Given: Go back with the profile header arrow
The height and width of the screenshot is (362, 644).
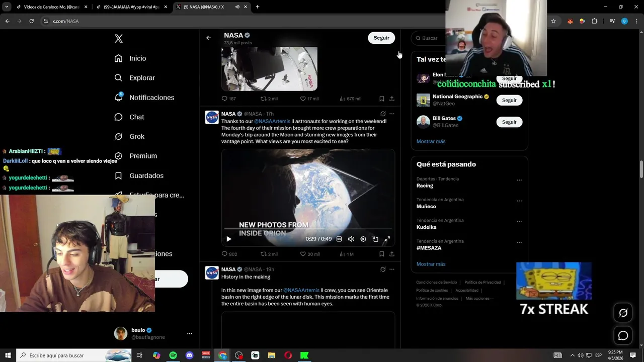Looking at the screenshot, I should [x=209, y=38].
